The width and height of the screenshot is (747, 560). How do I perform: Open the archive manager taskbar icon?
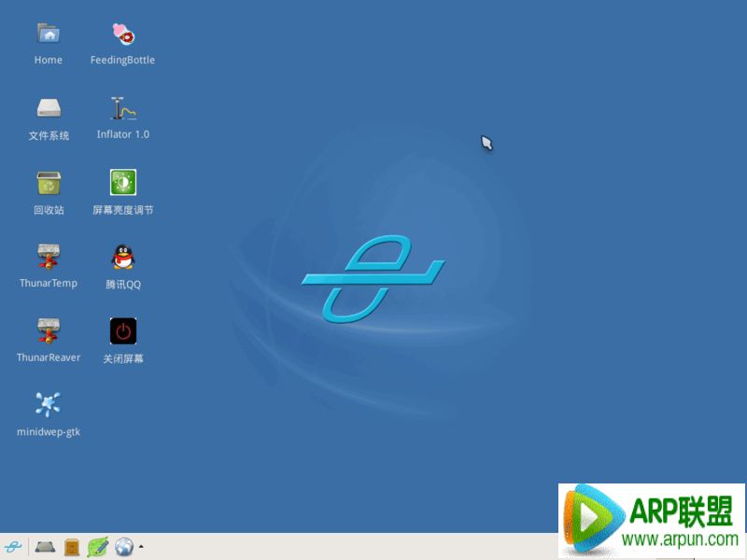[x=70, y=549]
